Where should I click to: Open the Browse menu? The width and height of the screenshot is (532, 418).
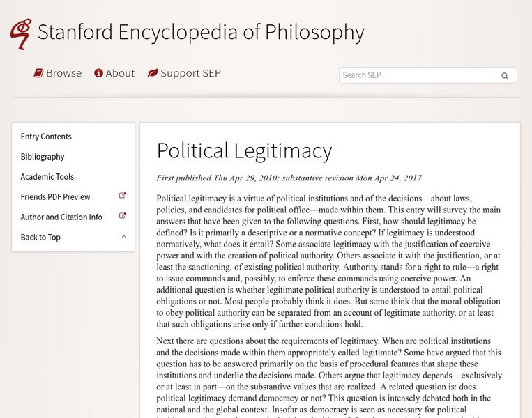click(63, 73)
